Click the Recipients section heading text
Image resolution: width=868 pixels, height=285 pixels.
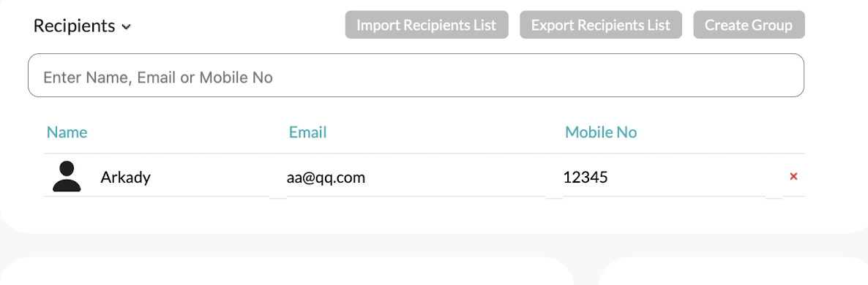(74, 26)
